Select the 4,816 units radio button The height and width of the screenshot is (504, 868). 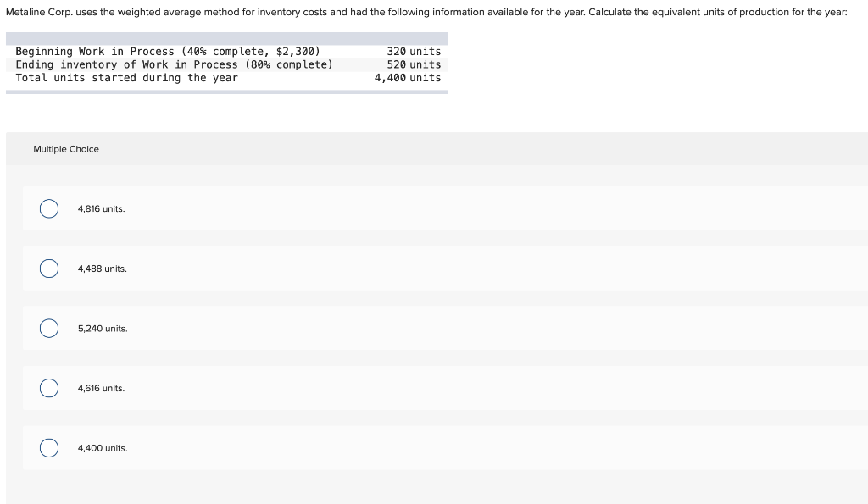tap(48, 208)
